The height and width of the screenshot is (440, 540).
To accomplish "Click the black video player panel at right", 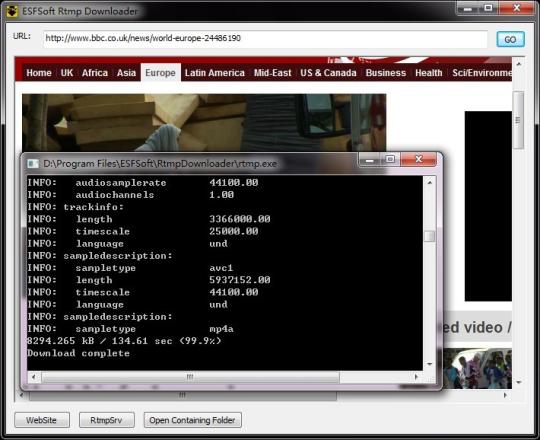I will tap(488, 206).
